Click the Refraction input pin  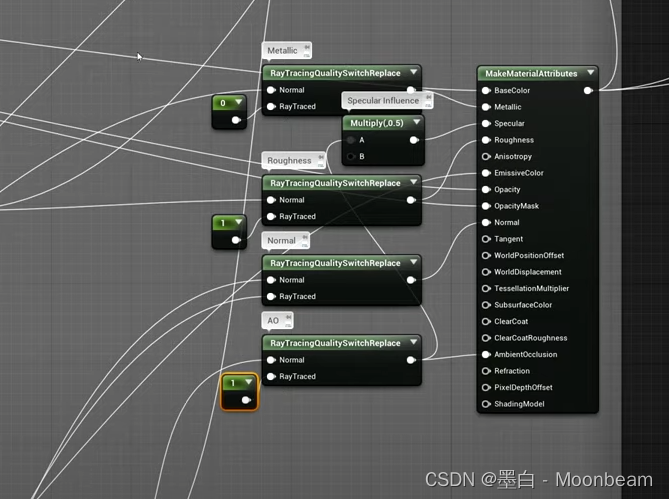tap(486, 371)
